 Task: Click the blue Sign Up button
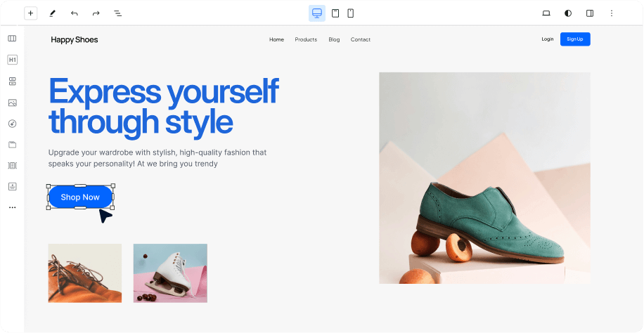[575, 39]
